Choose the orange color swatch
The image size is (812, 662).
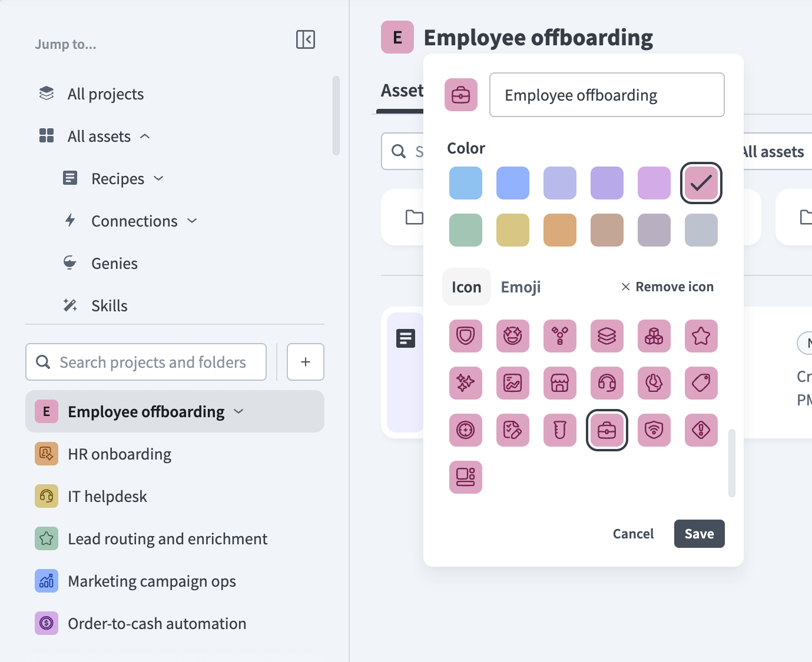pos(559,230)
